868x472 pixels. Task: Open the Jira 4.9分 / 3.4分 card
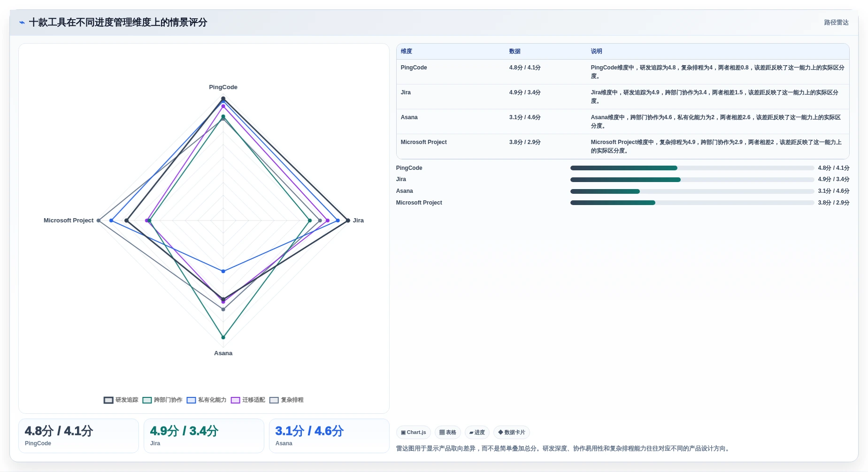pos(204,436)
